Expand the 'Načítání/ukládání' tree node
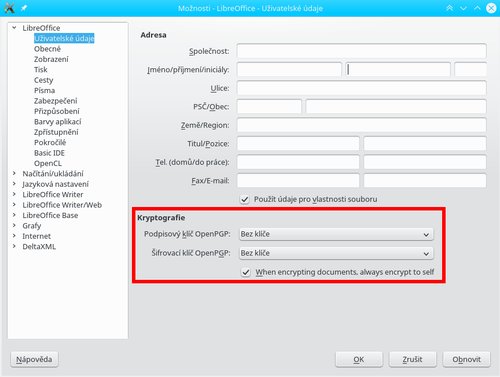Viewport: 500px width, 377px height. coord(14,173)
